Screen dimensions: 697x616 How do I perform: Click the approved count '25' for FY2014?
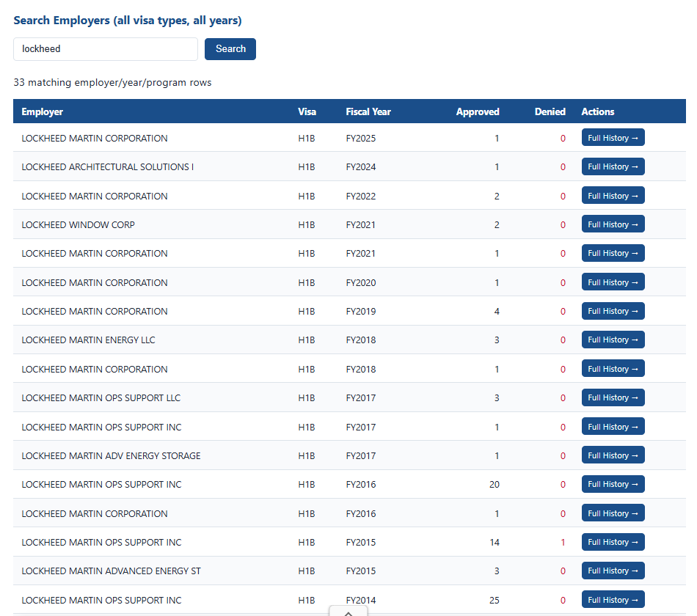pyautogui.click(x=495, y=600)
